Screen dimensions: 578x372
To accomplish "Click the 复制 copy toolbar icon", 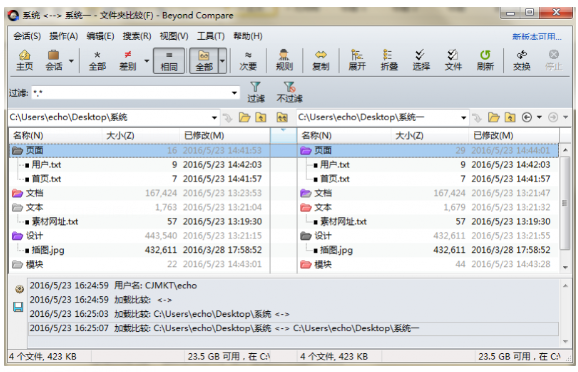I will coord(321,60).
